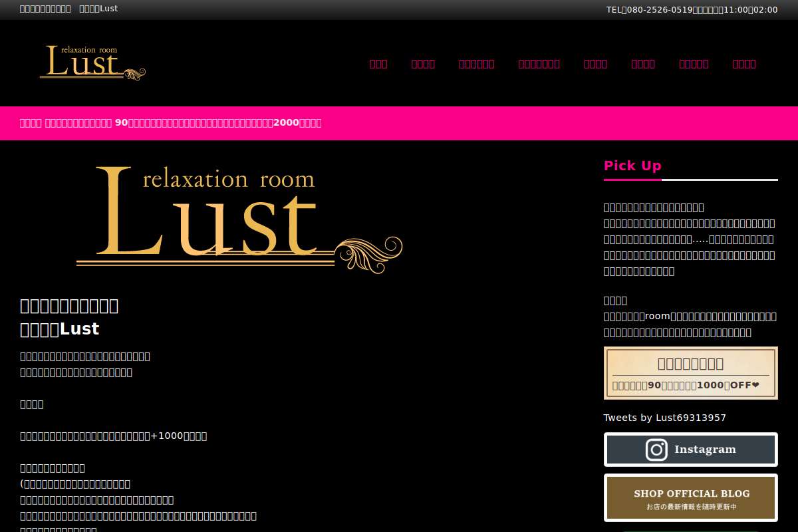Click the Pick Up section heading

coord(632,166)
